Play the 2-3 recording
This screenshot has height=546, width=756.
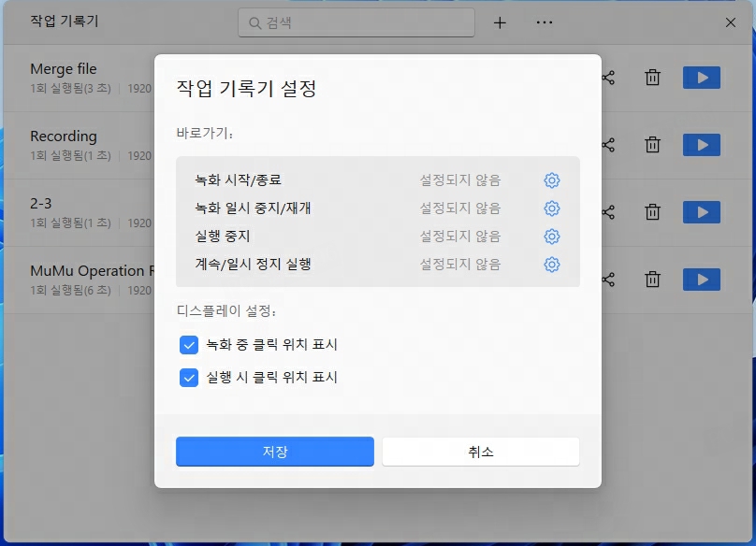coord(702,212)
